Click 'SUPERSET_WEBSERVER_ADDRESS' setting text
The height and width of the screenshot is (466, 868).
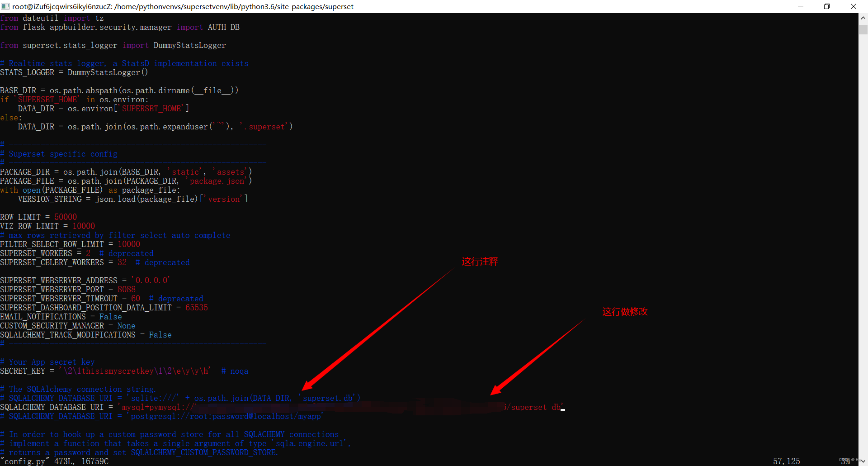tap(59, 281)
